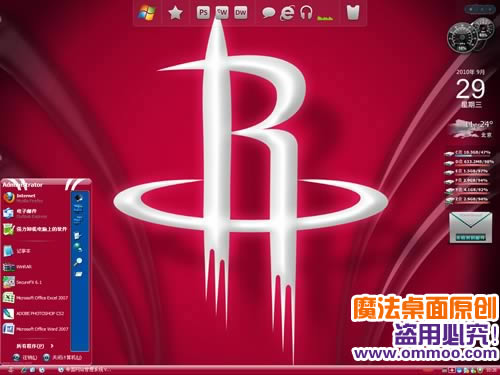Open the green software uninstall entry
500x375 pixels.
tap(35, 229)
